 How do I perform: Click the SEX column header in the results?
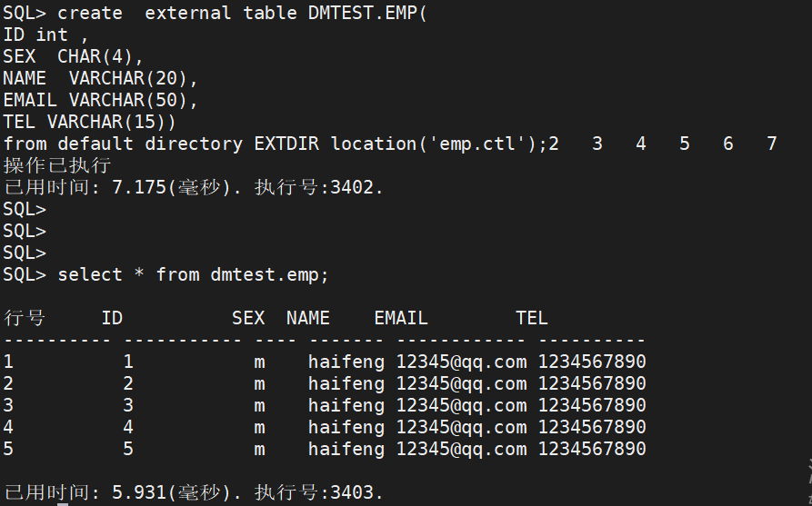point(248,318)
